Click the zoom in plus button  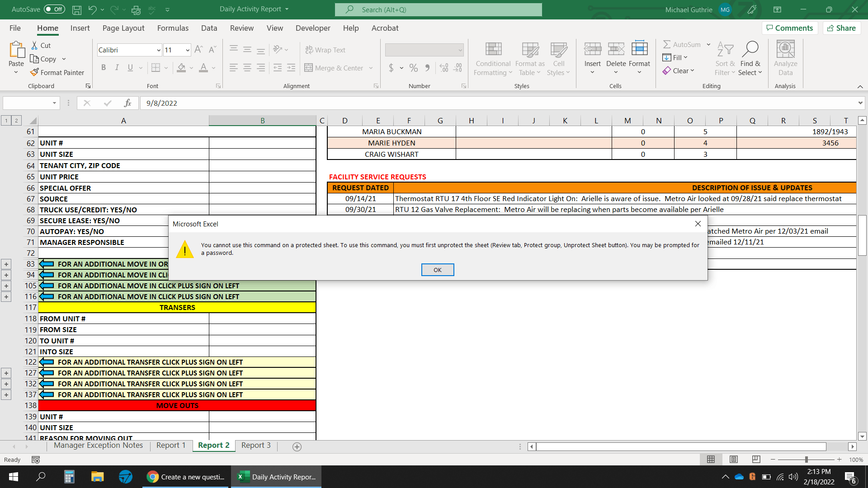tap(840, 460)
